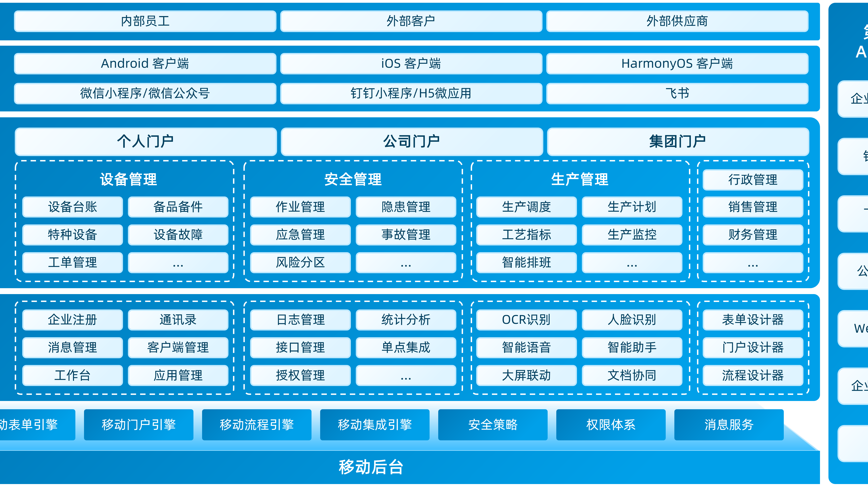Click the 安全策略 block

coord(493,425)
